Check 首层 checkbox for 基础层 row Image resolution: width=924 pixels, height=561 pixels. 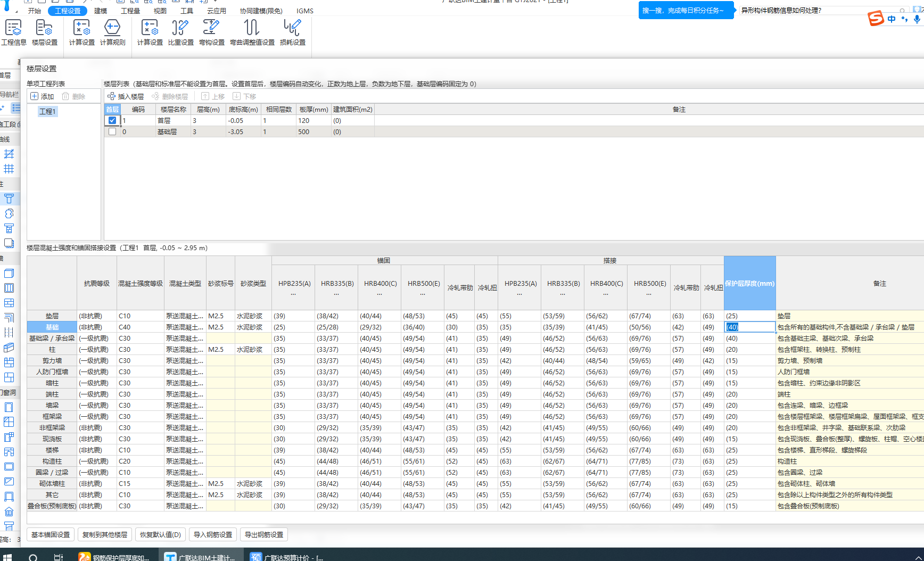click(112, 131)
